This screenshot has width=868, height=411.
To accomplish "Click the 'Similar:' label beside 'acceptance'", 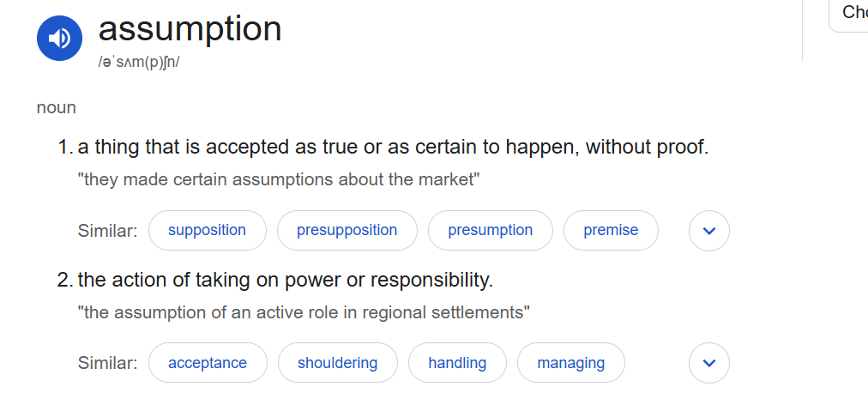I will point(107,363).
